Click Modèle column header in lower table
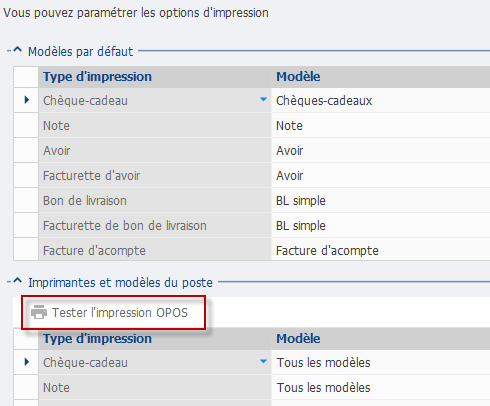This screenshot has width=490, height=406. [298, 339]
